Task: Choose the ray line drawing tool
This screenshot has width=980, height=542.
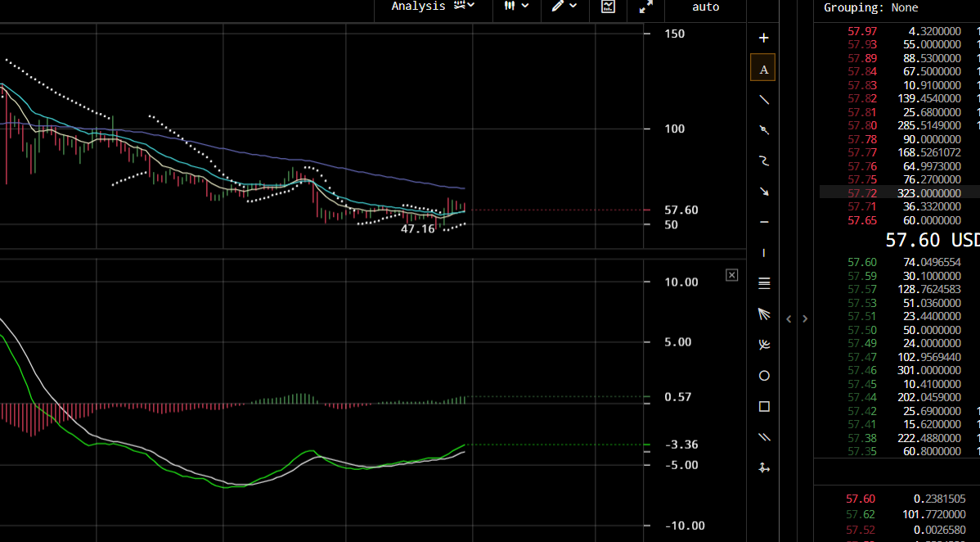Action: [763, 130]
